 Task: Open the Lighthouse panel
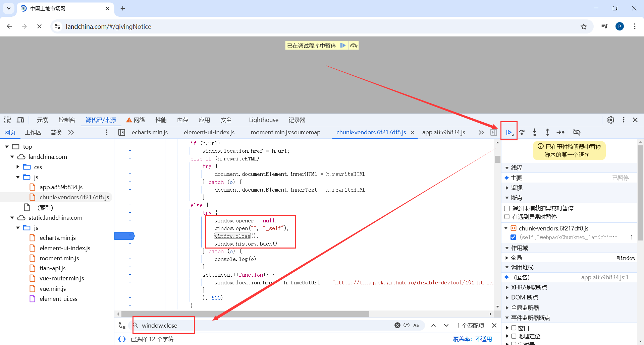point(264,120)
